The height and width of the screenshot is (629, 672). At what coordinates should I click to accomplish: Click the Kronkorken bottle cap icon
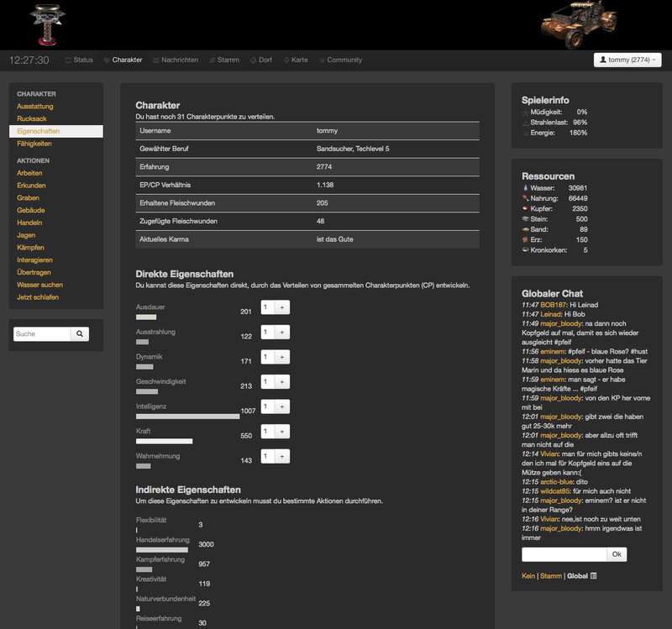tap(526, 249)
